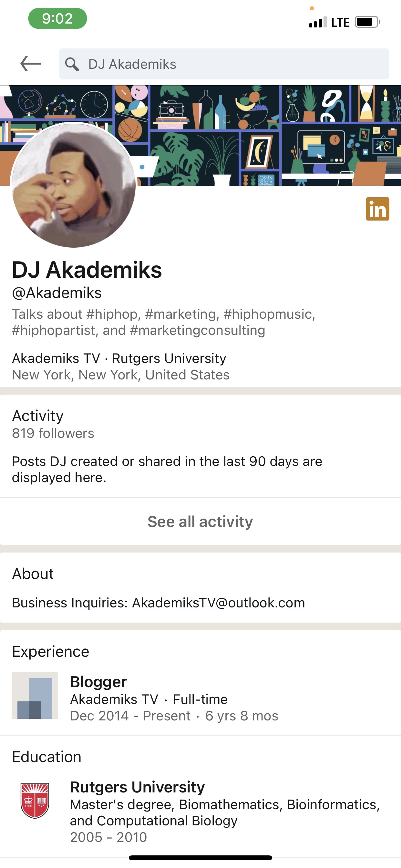Select the 819 followers count
Screen dimensions: 401x868
pos(53,433)
